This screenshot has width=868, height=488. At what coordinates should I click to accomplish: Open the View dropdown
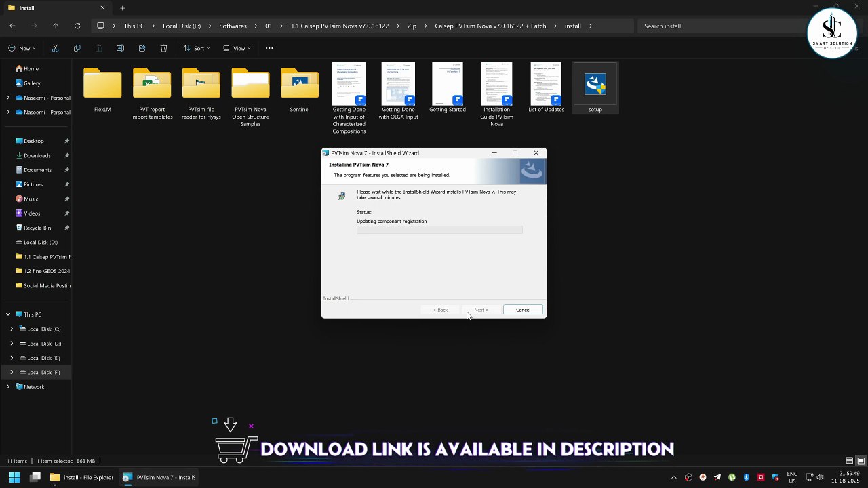pos(237,48)
